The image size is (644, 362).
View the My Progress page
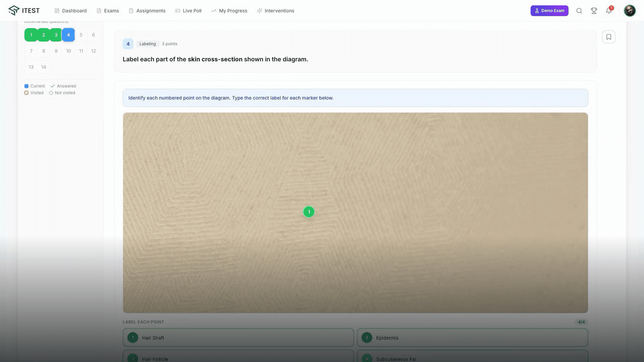pos(229,11)
